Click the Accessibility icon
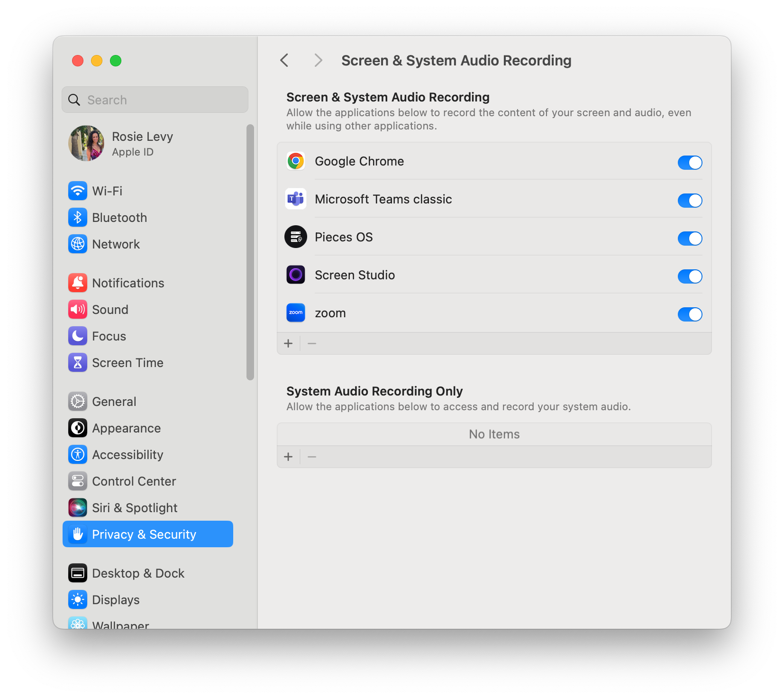 [x=78, y=455]
